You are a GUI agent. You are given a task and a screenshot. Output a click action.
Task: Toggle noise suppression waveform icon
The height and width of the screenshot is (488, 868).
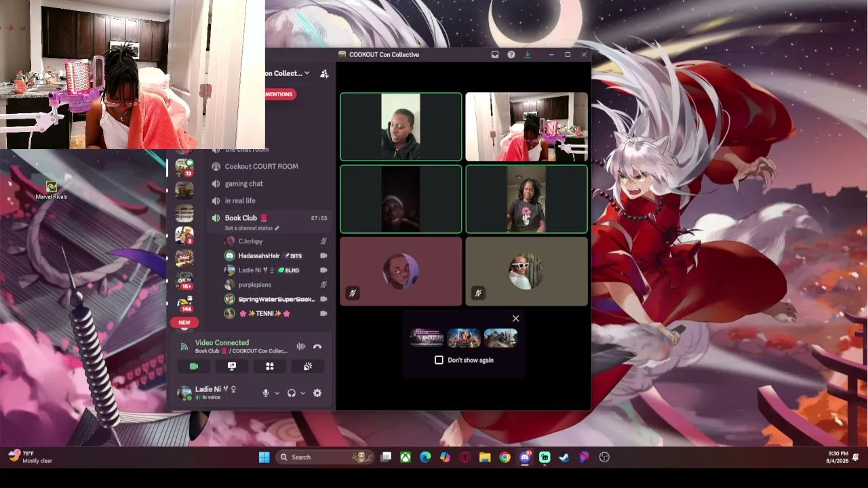click(x=301, y=346)
